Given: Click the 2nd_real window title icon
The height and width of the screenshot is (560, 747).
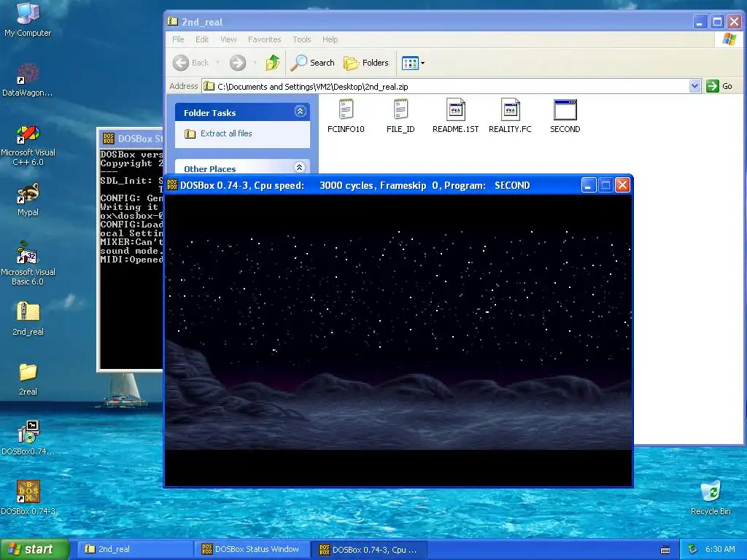Looking at the screenshot, I should tap(172, 21).
